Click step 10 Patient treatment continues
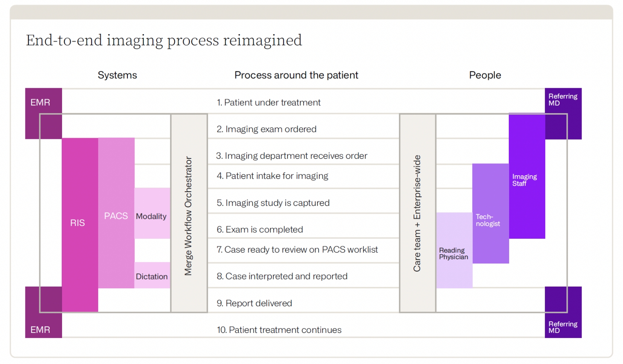The image size is (623, 364). click(279, 329)
